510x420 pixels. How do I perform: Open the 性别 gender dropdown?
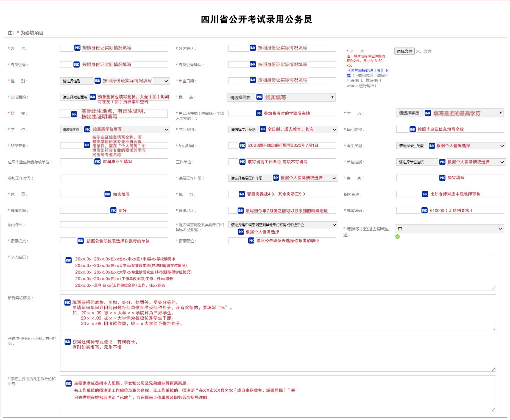166,81
